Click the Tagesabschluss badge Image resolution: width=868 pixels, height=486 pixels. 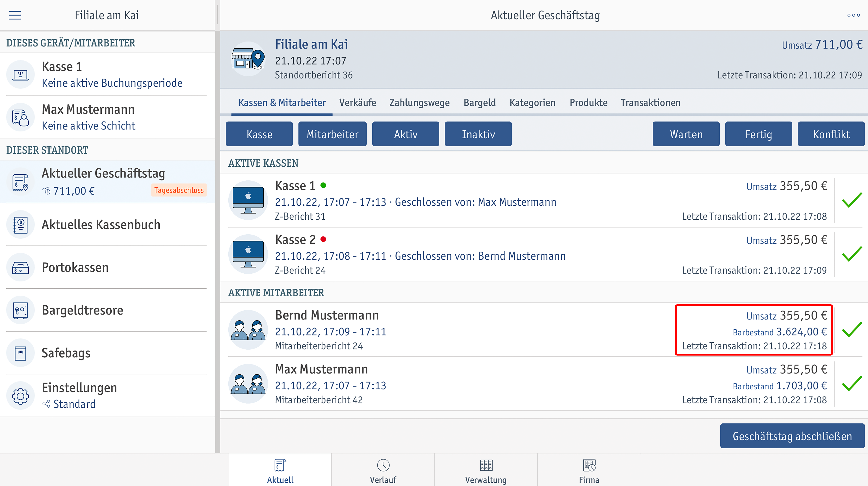click(x=179, y=190)
